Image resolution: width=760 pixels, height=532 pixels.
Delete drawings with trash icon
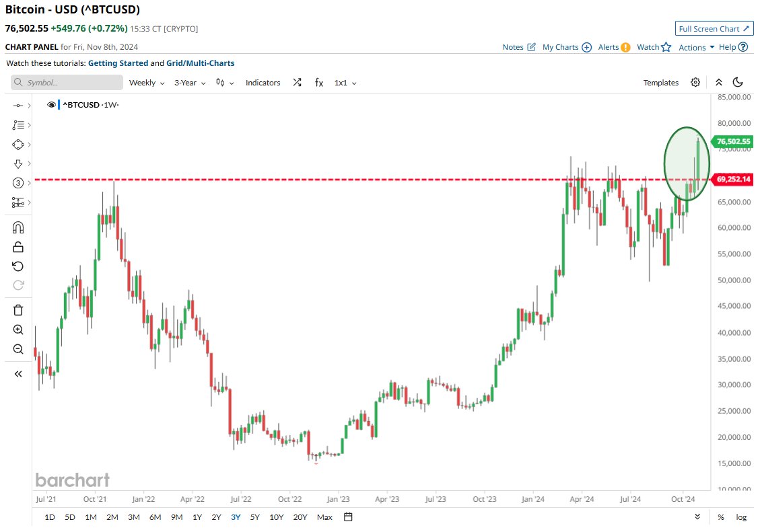[x=18, y=310]
